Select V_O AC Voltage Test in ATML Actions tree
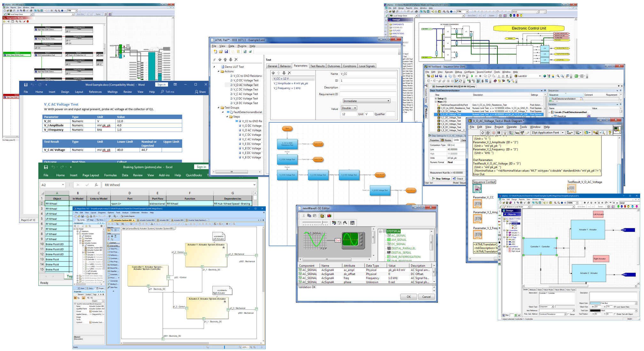 [246, 85]
